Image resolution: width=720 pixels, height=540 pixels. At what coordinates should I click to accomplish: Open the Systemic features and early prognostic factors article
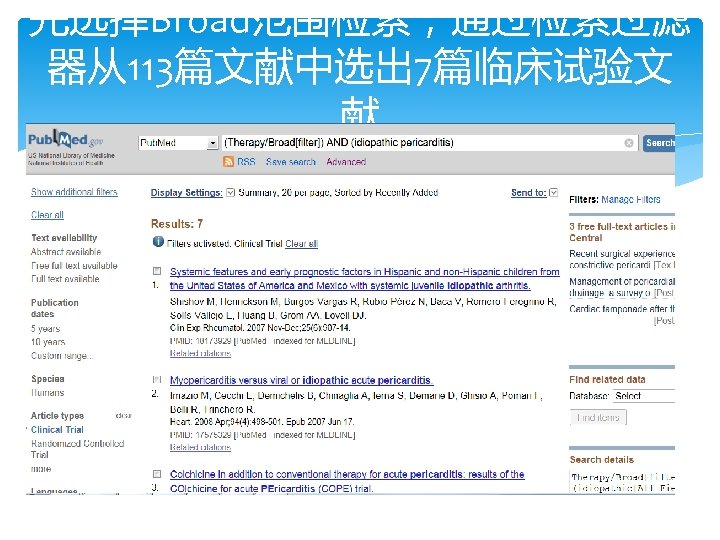coord(365,279)
